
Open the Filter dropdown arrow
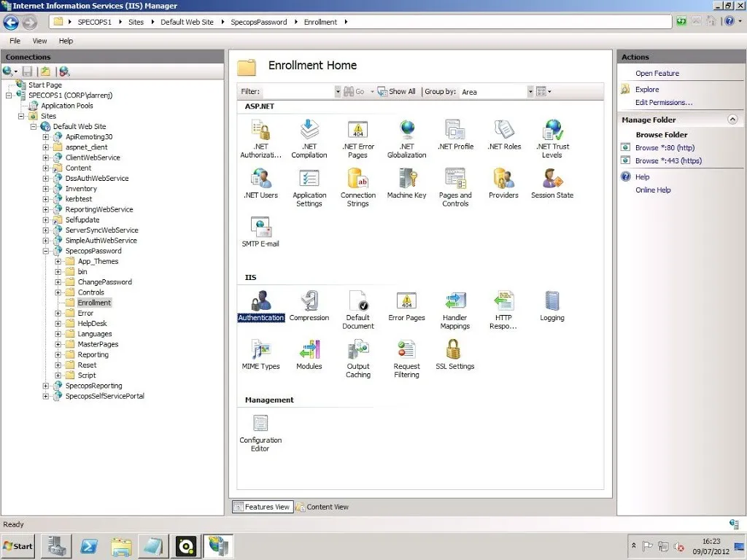(337, 91)
